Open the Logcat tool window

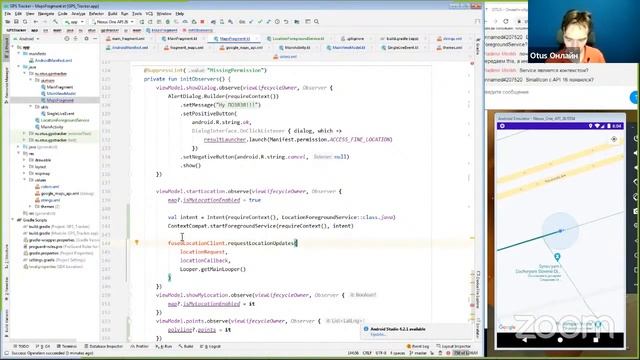click(x=211, y=346)
